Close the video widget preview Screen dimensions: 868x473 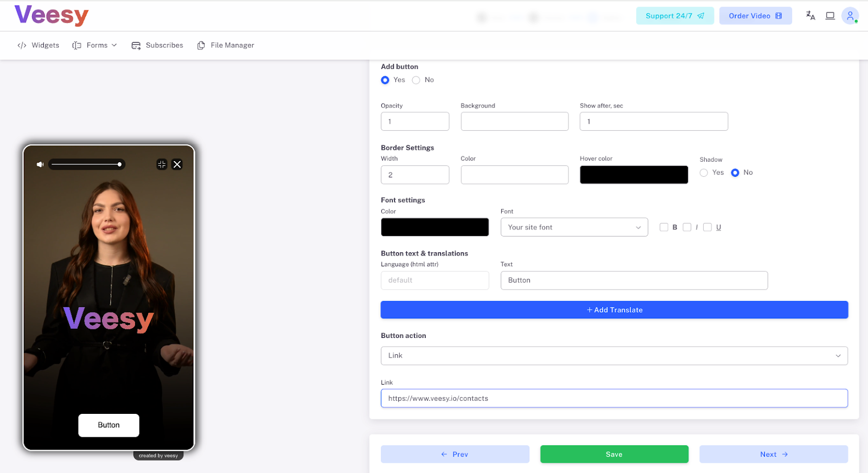pos(177,164)
